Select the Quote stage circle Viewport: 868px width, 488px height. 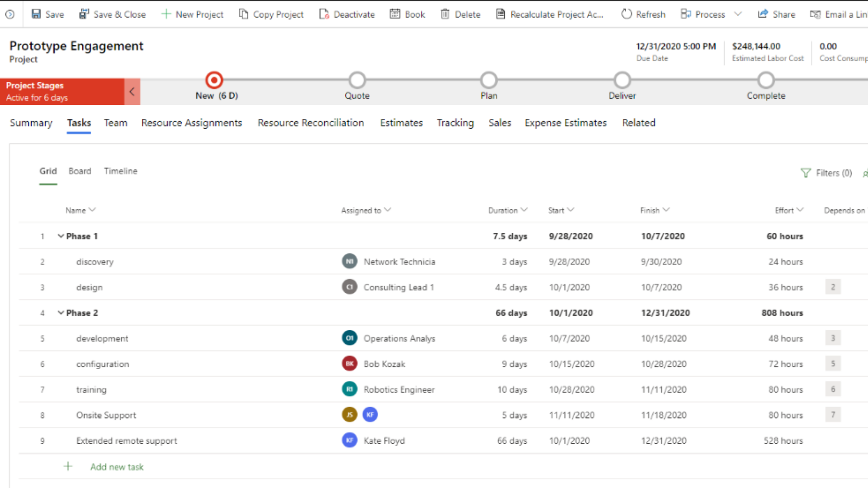click(x=357, y=80)
